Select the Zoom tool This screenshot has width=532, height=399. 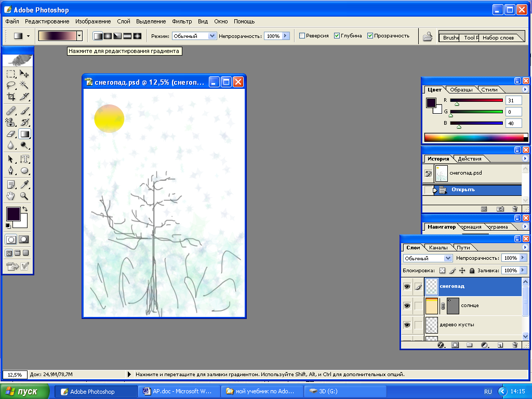(x=24, y=196)
